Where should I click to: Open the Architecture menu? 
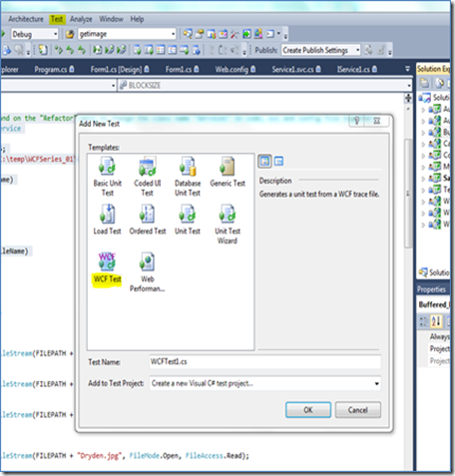[x=26, y=19]
